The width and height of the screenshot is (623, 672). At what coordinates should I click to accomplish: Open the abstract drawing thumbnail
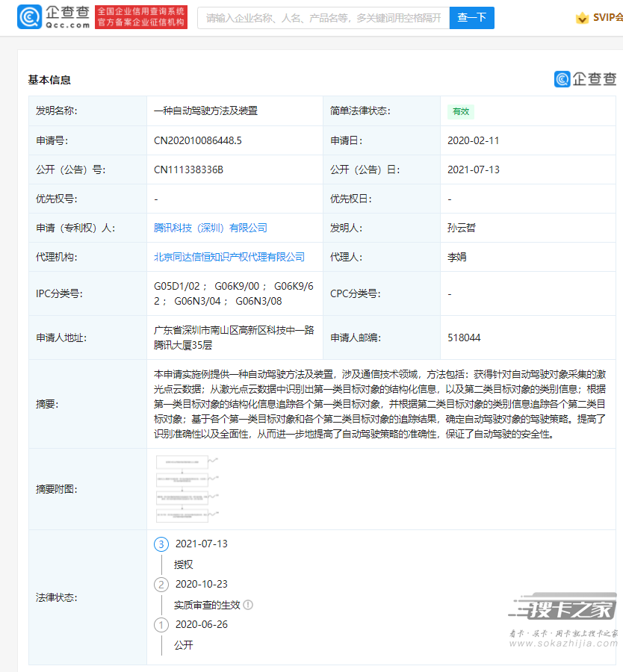187,489
